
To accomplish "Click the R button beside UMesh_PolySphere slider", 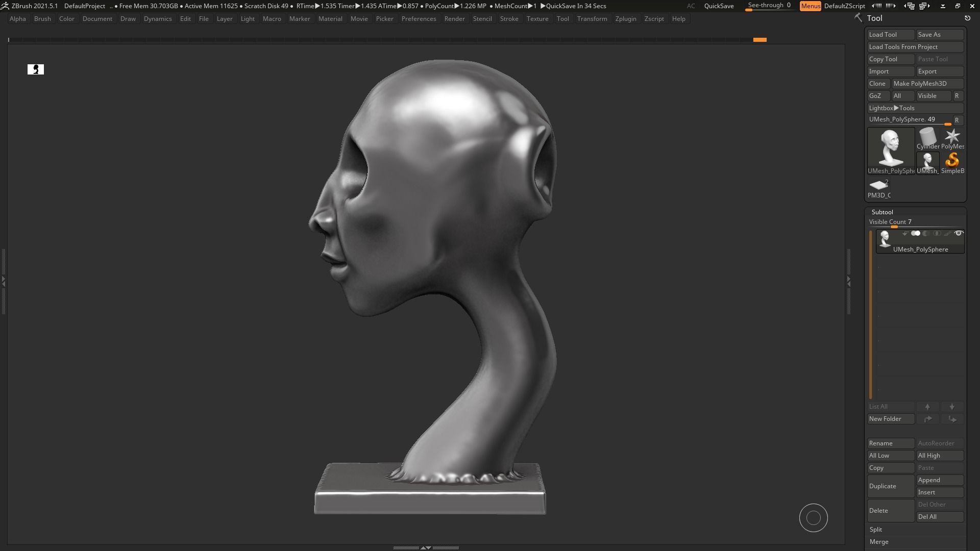I will pyautogui.click(x=958, y=120).
